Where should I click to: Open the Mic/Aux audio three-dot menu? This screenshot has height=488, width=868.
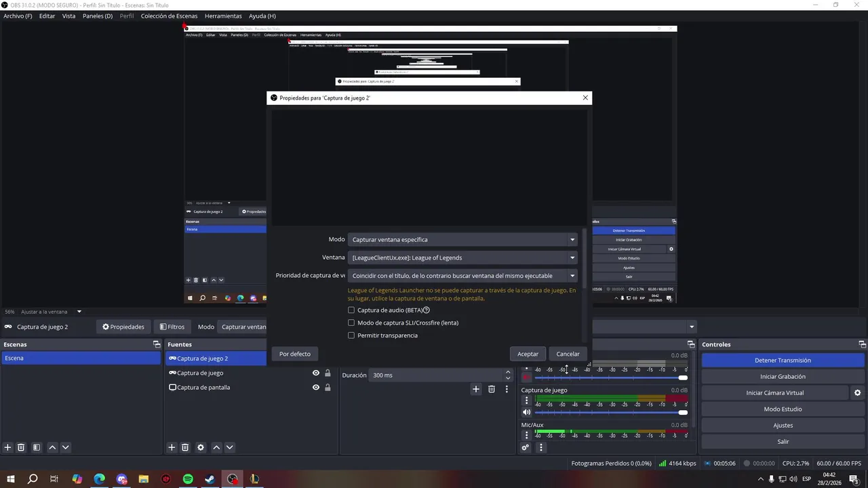point(526,435)
